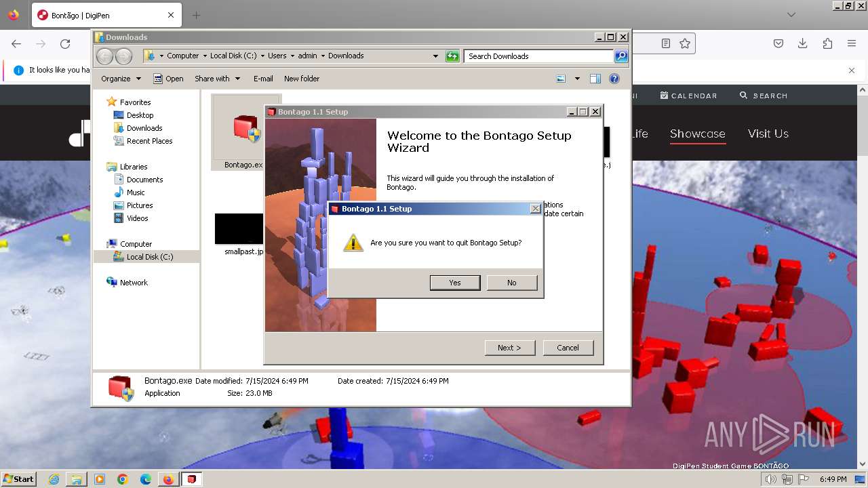The width and height of the screenshot is (868, 488).
Task: Save to Pocket icon in Firefox
Action: (x=778, y=43)
